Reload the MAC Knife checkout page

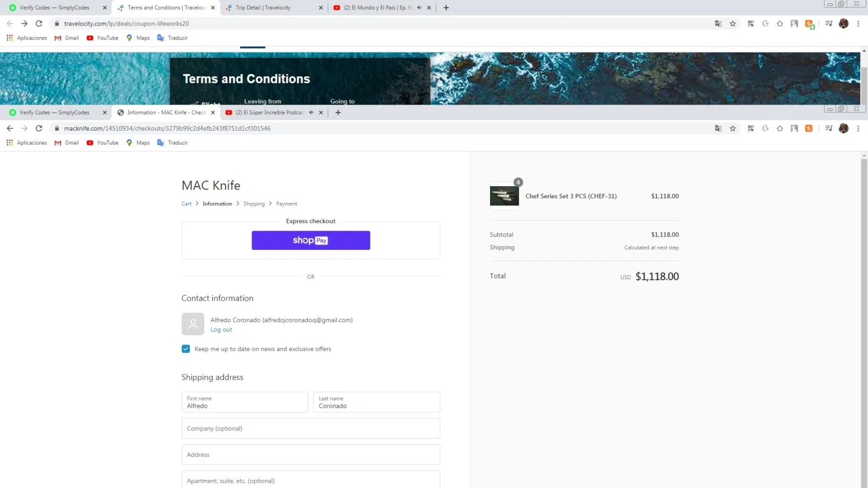click(x=39, y=128)
